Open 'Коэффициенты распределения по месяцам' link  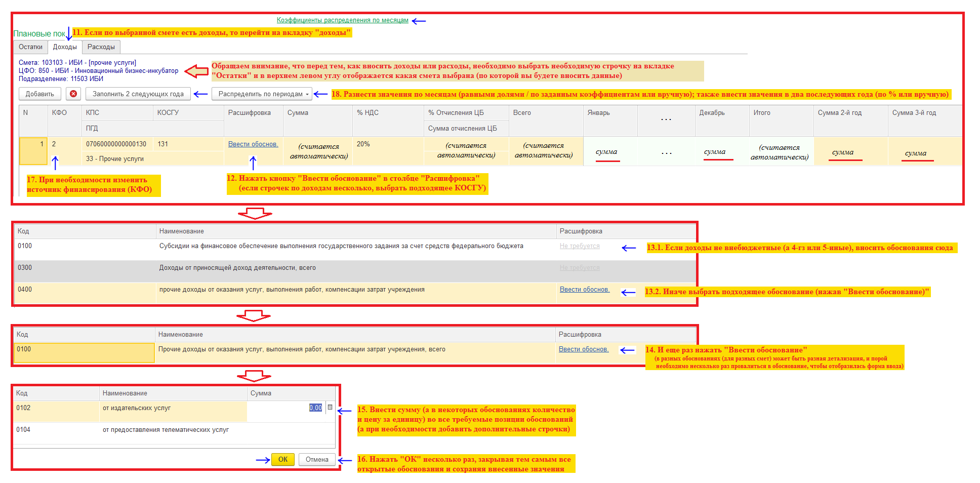click(342, 20)
